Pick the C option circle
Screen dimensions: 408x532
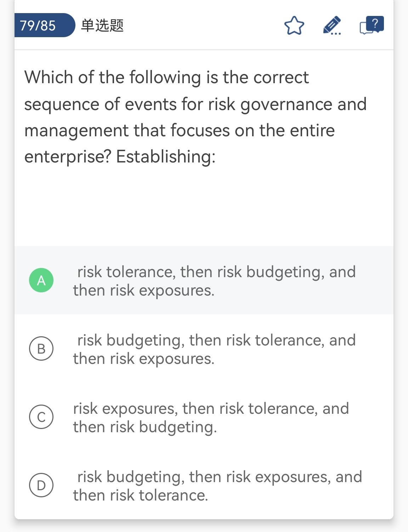(41, 417)
